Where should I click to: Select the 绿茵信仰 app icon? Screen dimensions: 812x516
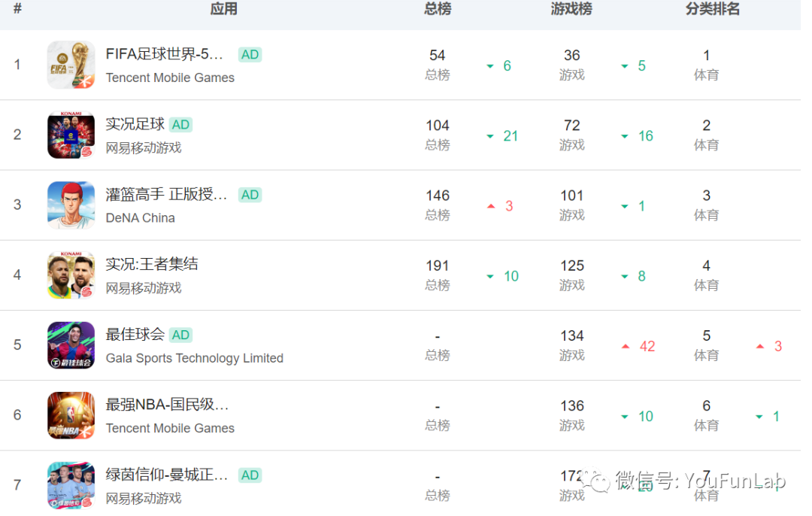71,485
